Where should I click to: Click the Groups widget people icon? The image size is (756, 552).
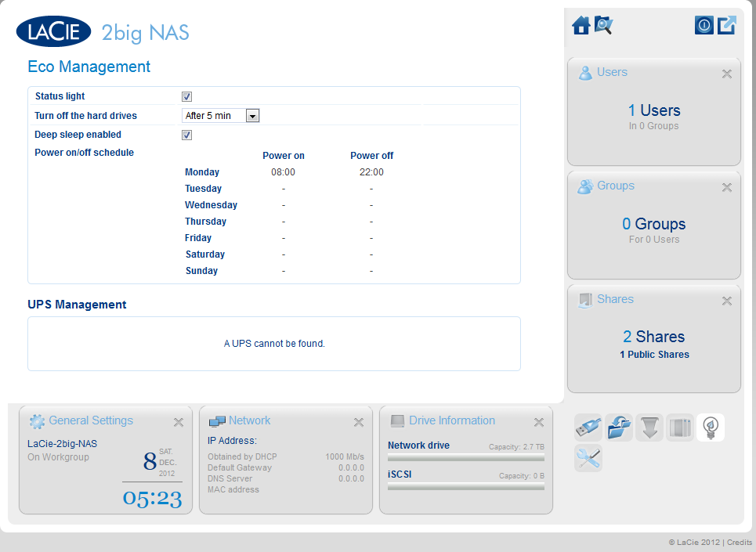click(x=585, y=186)
